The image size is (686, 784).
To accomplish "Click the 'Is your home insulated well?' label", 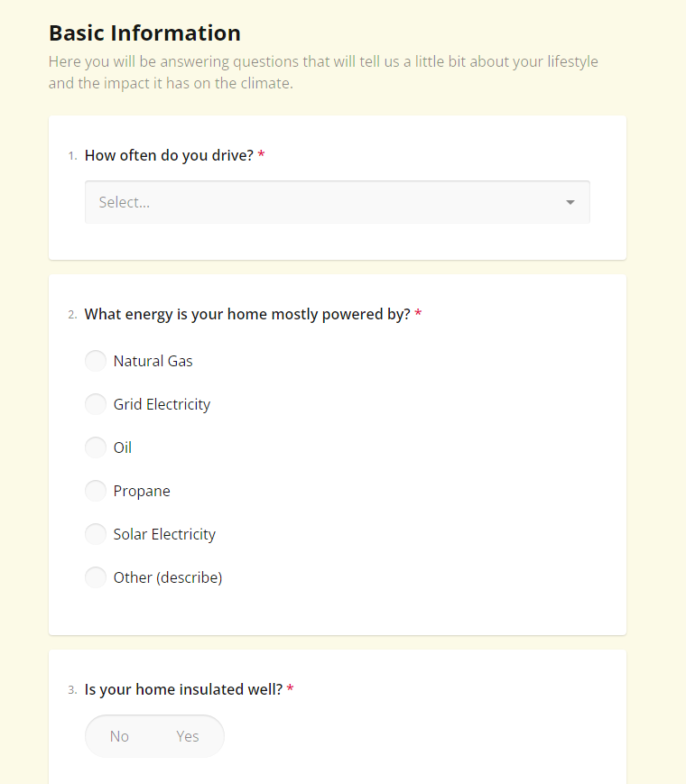I will click(x=183, y=689).
